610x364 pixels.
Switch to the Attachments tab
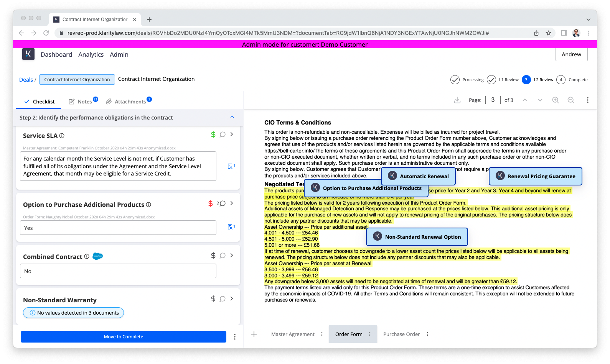coord(129,101)
